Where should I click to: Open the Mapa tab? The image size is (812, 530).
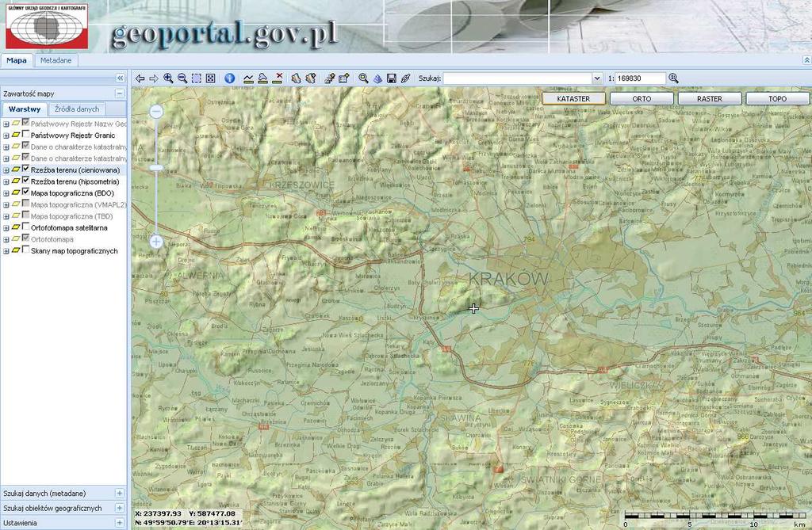tap(17, 60)
